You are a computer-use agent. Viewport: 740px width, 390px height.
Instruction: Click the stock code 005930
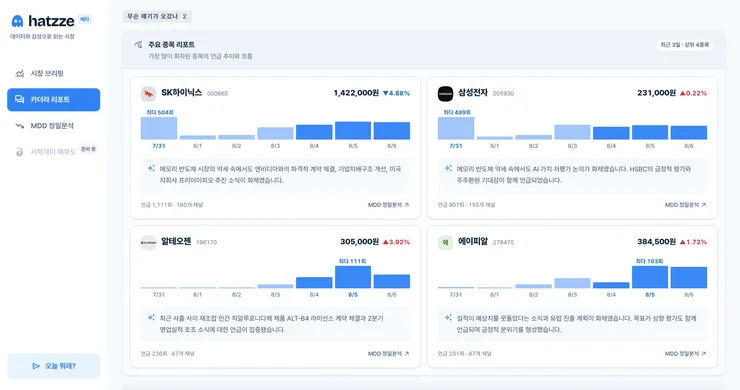504,94
